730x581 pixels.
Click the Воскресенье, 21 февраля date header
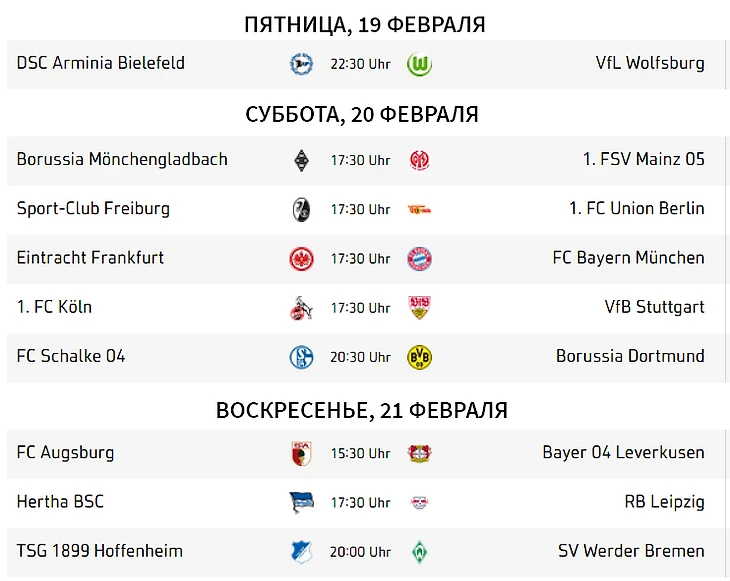362,411
